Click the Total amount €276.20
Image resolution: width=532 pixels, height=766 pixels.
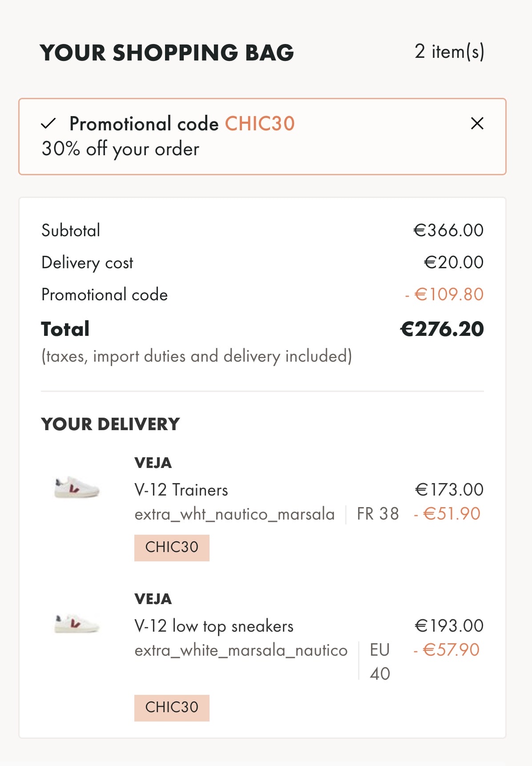[442, 329]
